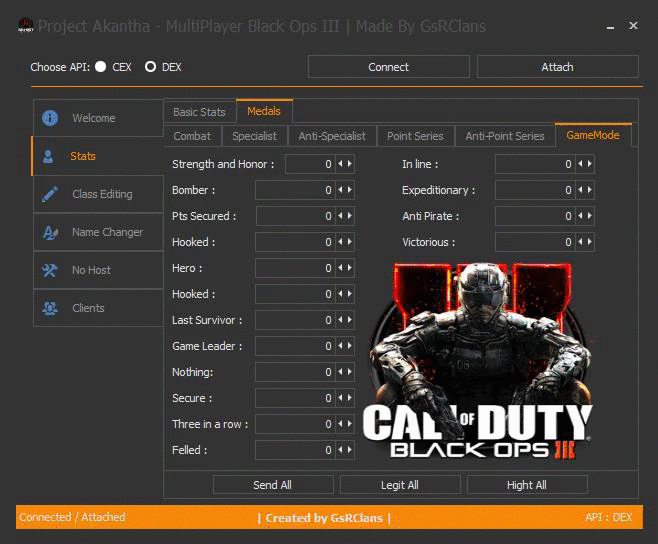Open Clients section in sidebar
Screen dimensions: 658x544
pos(98,308)
